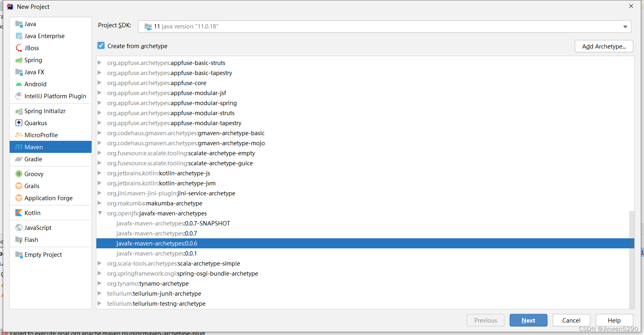Select the Empty Project category label

43,255
